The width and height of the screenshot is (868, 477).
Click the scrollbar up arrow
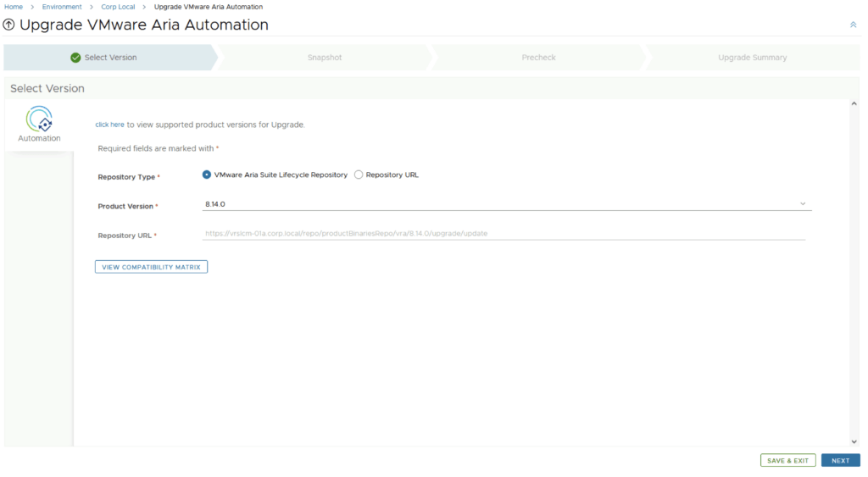click(x=854, y=103)
